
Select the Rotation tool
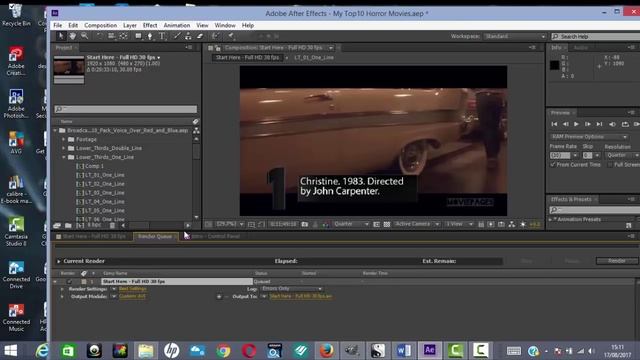point(100,36)
